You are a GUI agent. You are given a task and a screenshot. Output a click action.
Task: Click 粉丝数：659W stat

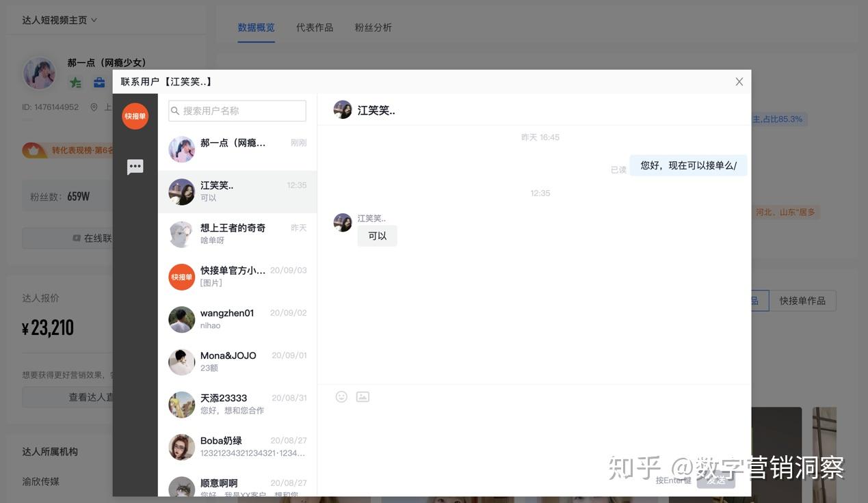pos(60,197)
